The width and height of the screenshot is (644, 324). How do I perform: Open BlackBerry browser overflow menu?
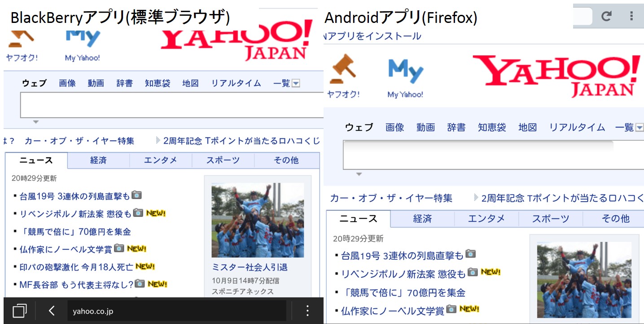click(307, 311)
